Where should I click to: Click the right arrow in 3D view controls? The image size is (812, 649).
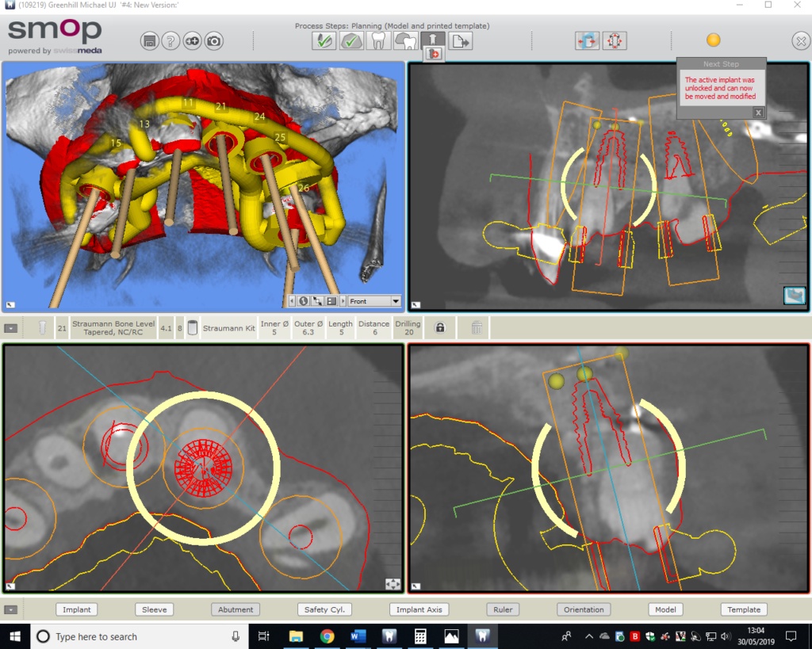[x=343, y=301]
